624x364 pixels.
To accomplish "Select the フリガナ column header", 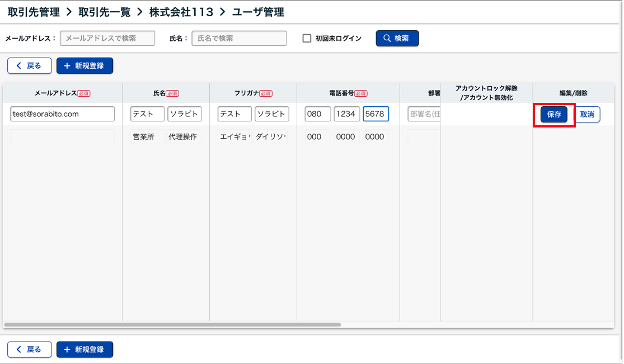I will coord(253,93).
